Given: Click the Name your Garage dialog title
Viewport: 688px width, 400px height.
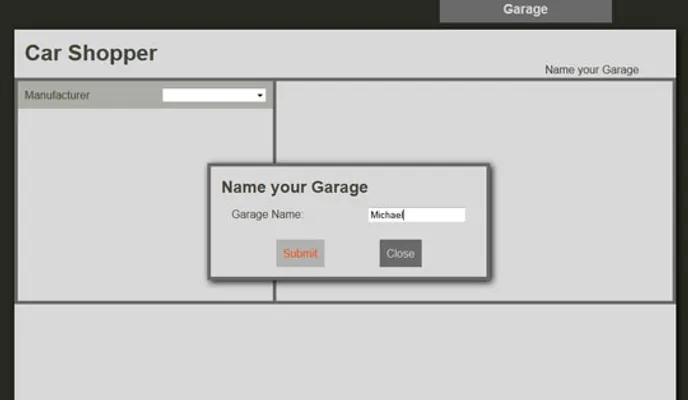Looking at the screenshot, I should click(x=294, y=187).
